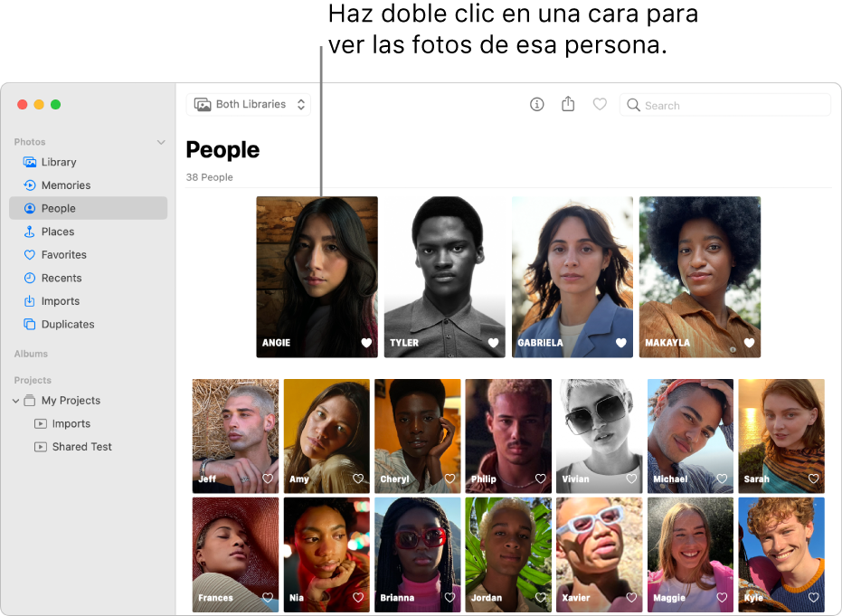Image resolution: width=842 pixels, height=616 pixels.
Task: Open the Share menu icon
Action: click(x=568, y=104)
